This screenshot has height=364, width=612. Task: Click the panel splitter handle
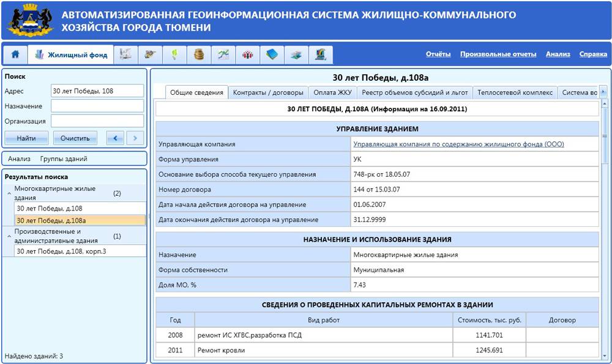tap(149, 216)
